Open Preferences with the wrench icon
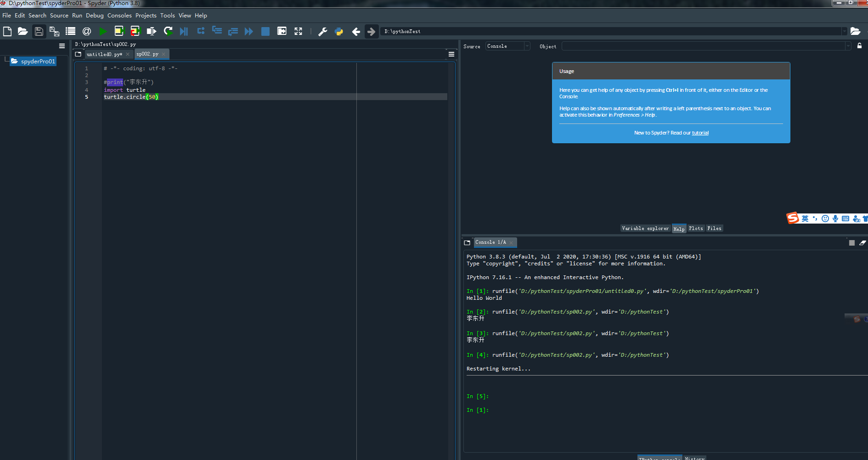 click(323, 31)
